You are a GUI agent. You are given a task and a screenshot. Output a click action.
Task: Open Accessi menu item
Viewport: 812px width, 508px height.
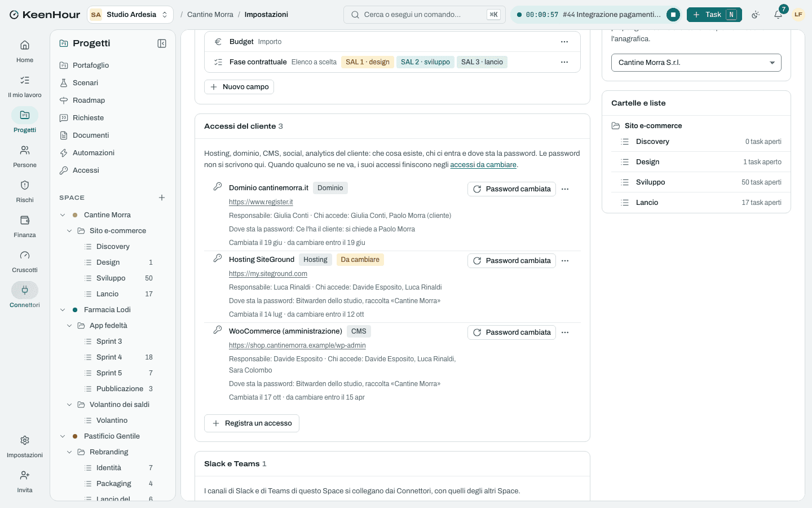coord(113,170)
